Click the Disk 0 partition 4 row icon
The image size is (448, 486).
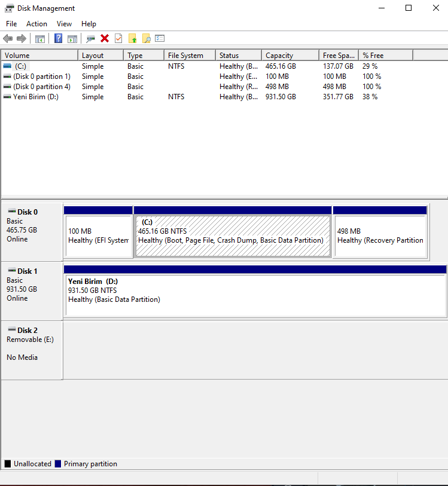coord(7,87)
